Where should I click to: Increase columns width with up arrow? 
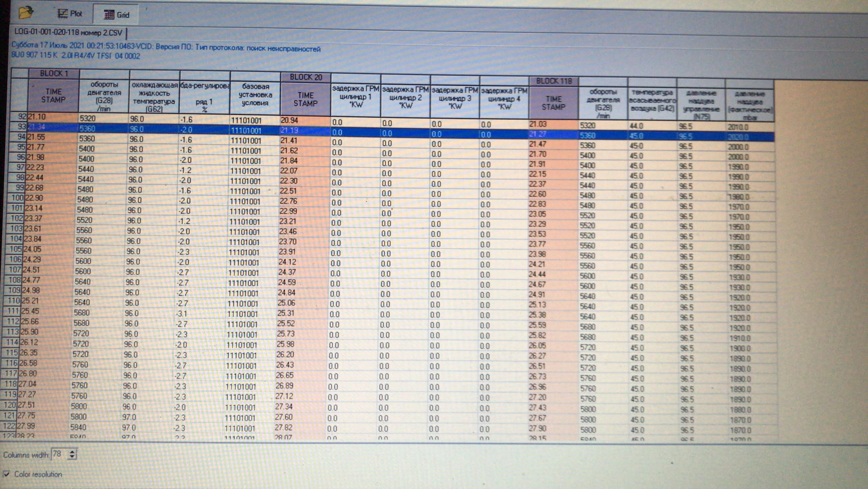(72, 451)
